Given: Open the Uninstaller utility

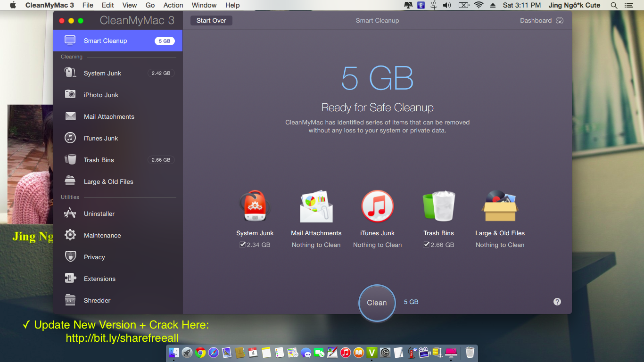Looking at the screenshot, I should pyautogui.click(x=118, y=214).
